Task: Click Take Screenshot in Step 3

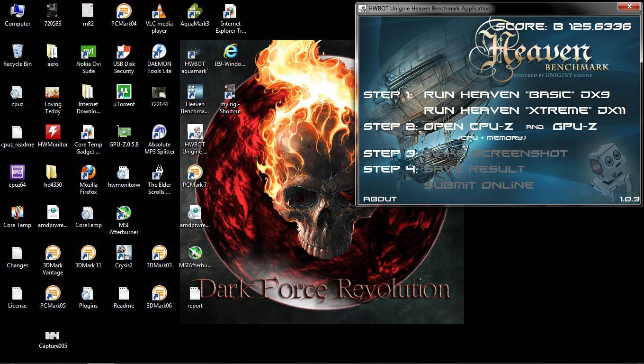Action: (495, 154)
